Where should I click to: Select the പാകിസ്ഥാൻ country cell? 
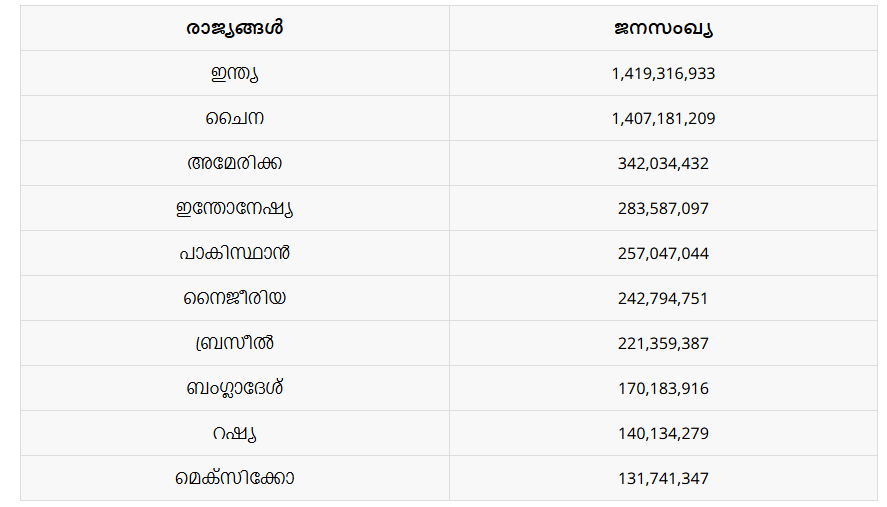(235, 253)
